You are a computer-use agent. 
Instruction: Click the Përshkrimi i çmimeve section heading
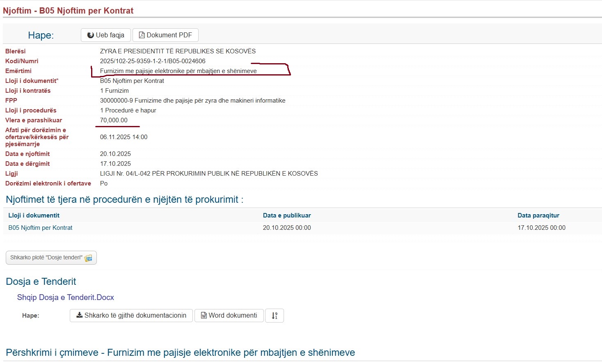(x=180, y=353)
